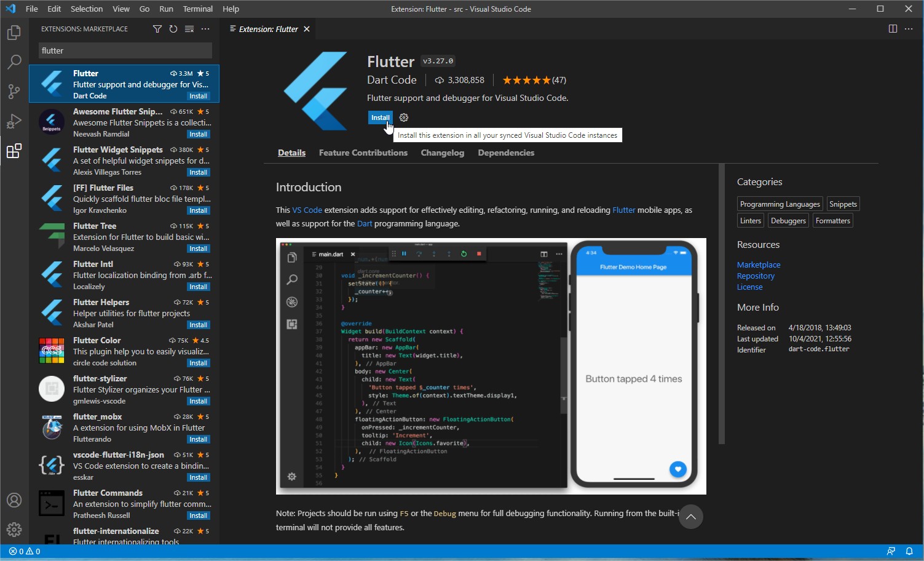Click the VS Code logo icon
The width and height of the screenshot is (924, 561).
tap(10, 9)
